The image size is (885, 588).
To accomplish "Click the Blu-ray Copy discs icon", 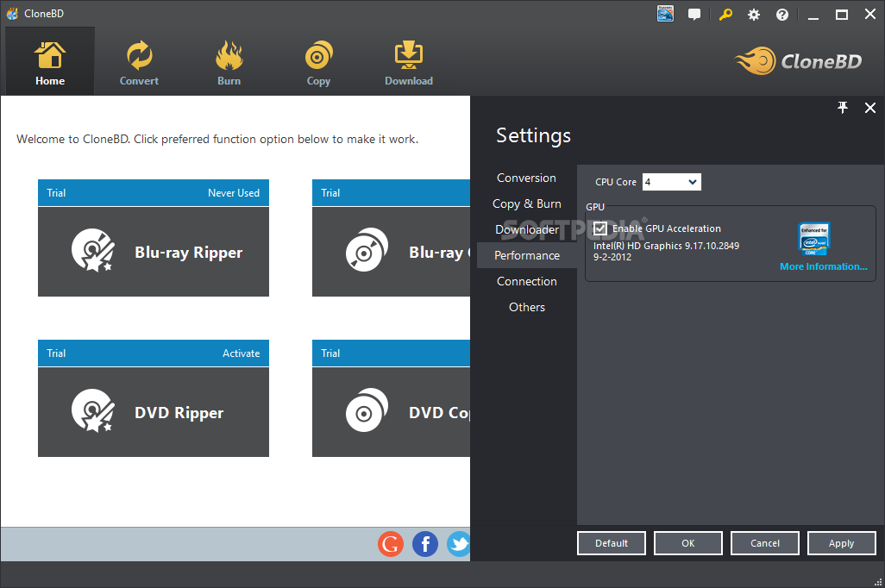I will (367, 250).
